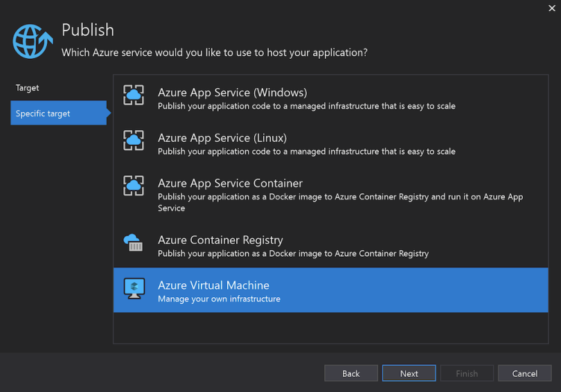Click the Azure Container Registry icon
The width and height of the screenshot is (561, 392).
pos(133,242)
